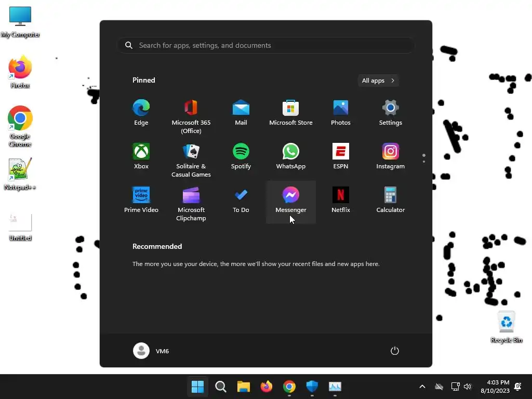Open the volume speaker tray icon

click(x=468, y=387)
